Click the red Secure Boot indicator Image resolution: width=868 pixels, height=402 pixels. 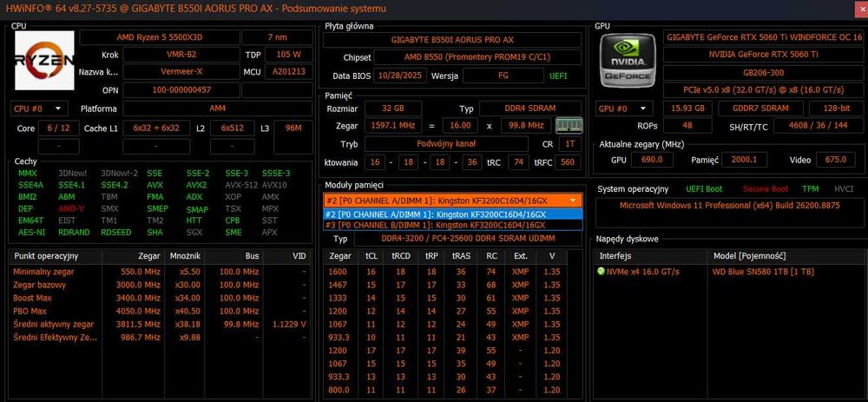(x=766, y=188)
